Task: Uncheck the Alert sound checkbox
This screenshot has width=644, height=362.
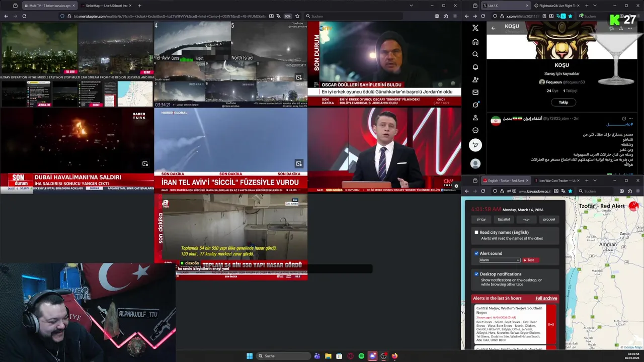Action: tap(476, 253)
